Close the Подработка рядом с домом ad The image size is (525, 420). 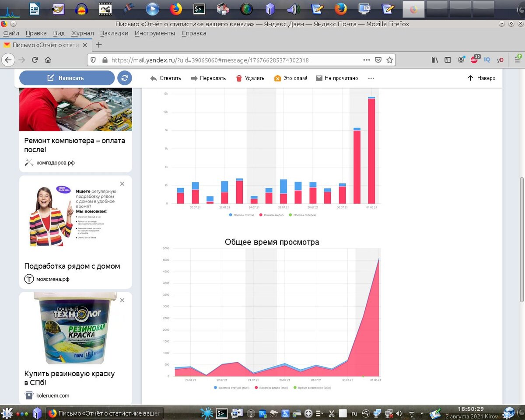[x=122, y=184]
